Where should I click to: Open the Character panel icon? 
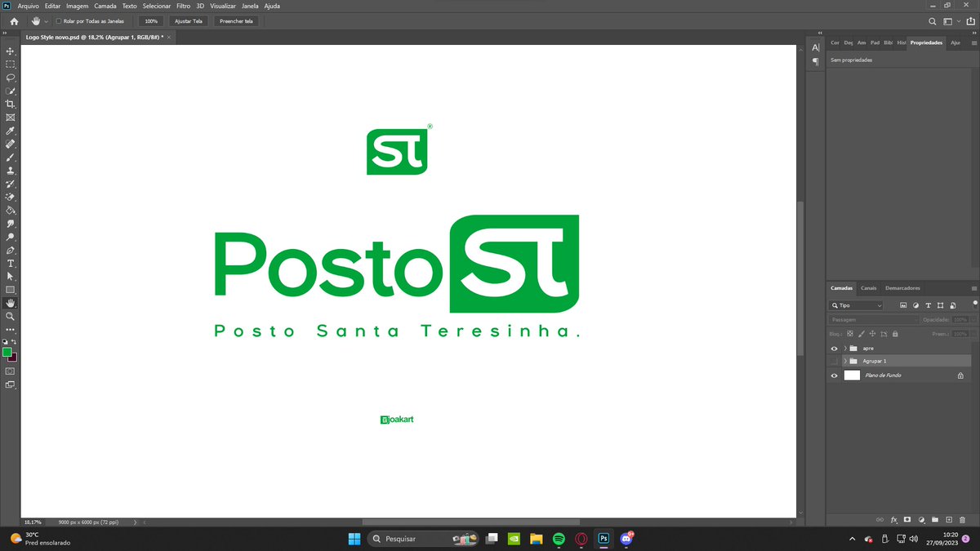point(815,48)
